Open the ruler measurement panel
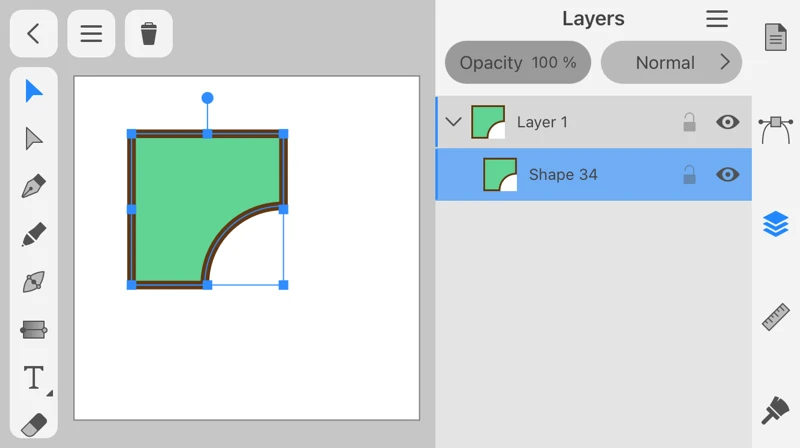Viewport: 800px width, 448px height. (776, 317)
